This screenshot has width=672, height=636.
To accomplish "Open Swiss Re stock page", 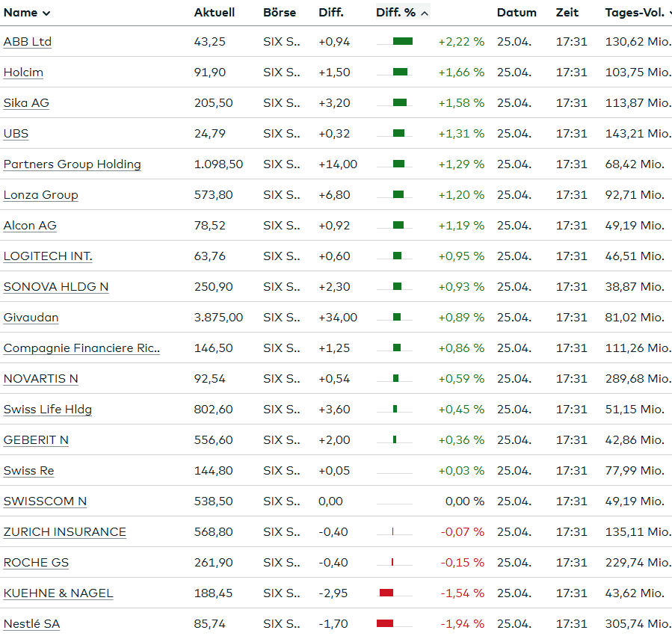I will (x=28, y=471).
